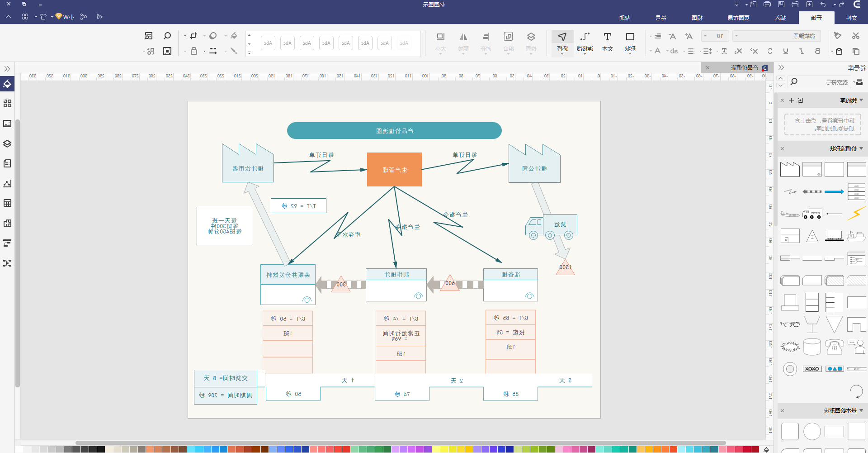This screenshot has height=453, width=868.
Task: Toggle Bold text formatting
Action: pos(817,51)
